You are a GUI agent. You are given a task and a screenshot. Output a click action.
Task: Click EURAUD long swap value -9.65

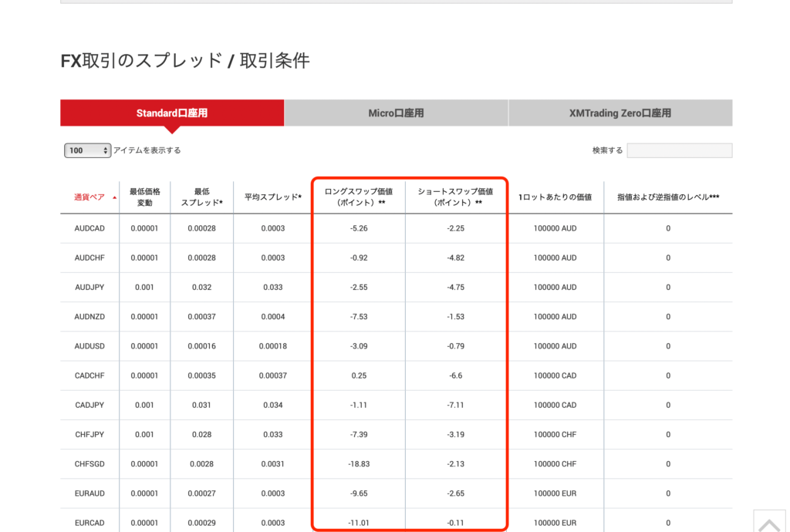pyautogui.click(x=359, y=493)
